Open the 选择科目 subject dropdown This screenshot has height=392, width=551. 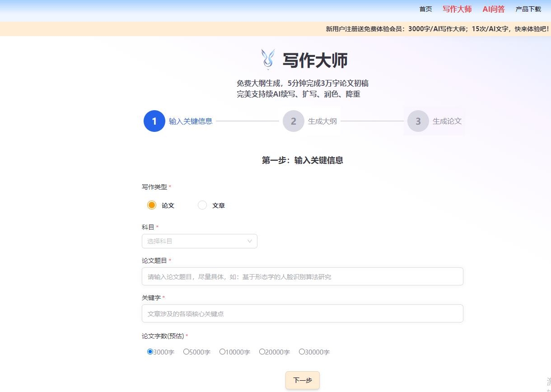click(194, 241)
